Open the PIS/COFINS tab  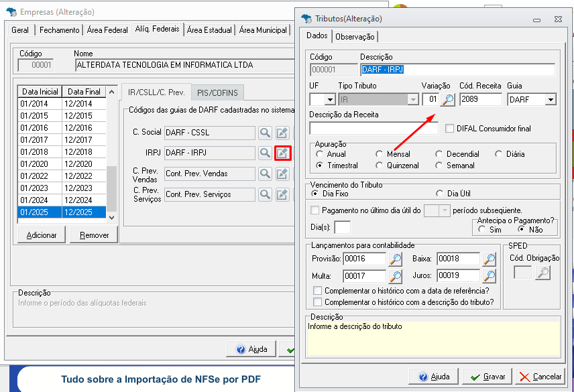coord(217,93)
